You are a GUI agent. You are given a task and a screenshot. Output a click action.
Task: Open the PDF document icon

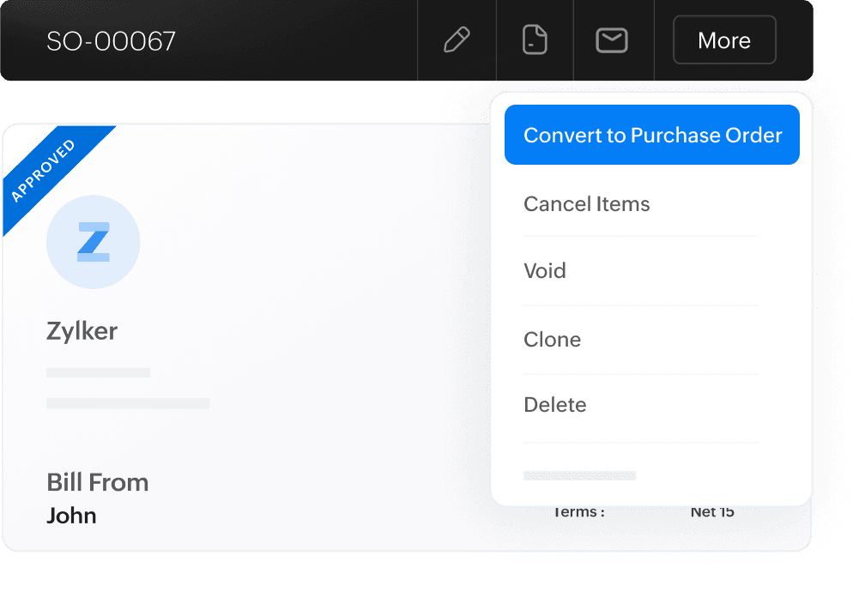[535, 40]
